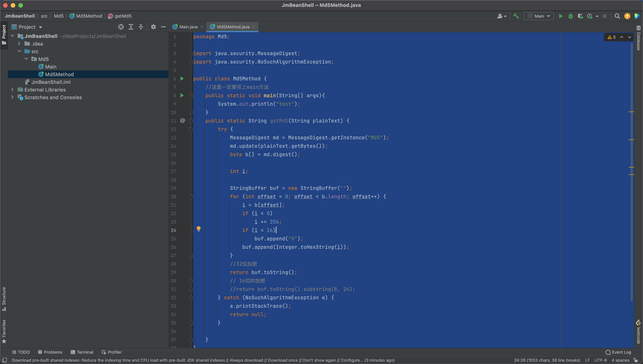Fold the import block at line 3
Screen dimensions: 643x364
(x=191, y=54)
